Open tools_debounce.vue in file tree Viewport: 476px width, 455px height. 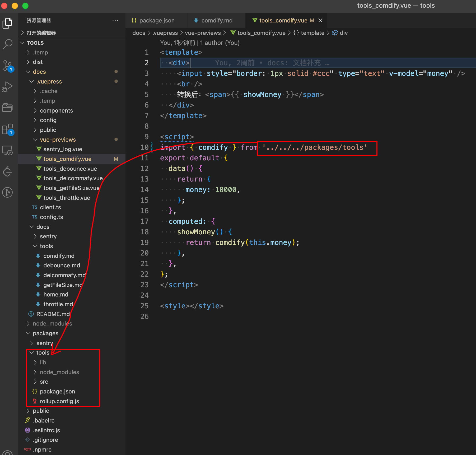[x=70, y=169]
